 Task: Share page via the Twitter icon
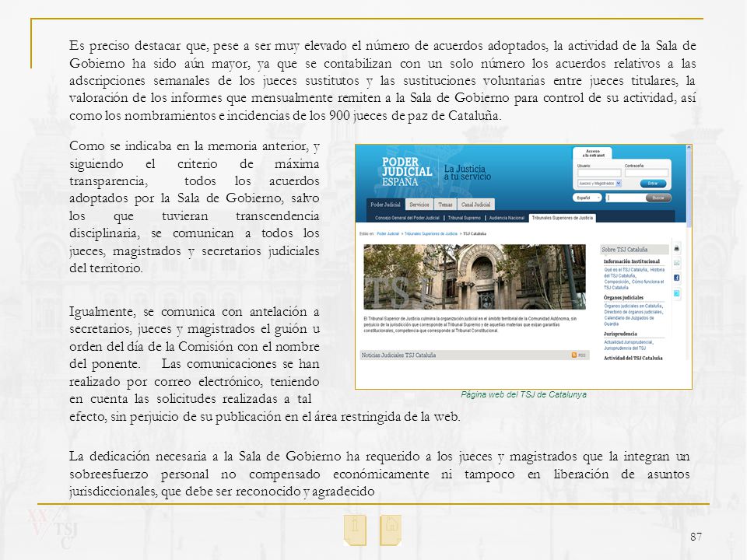[676, 293]
